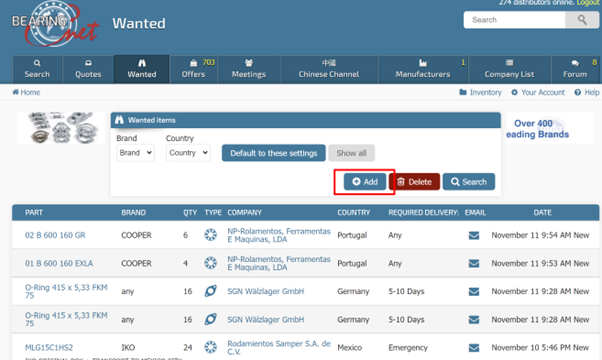Click the binoculars icon in the Wanted items header
The width and height of the screenshot is (602, 360).
point(119,120)
